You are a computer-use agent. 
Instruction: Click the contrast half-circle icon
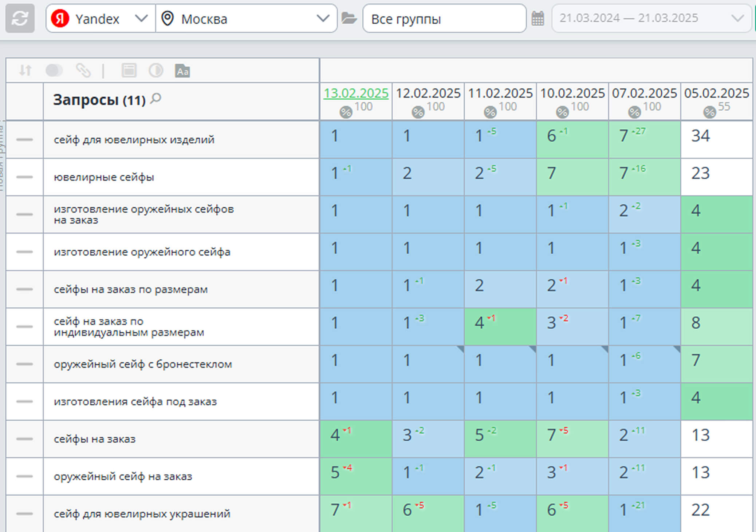pyautogui.click(x=156, y=70)
